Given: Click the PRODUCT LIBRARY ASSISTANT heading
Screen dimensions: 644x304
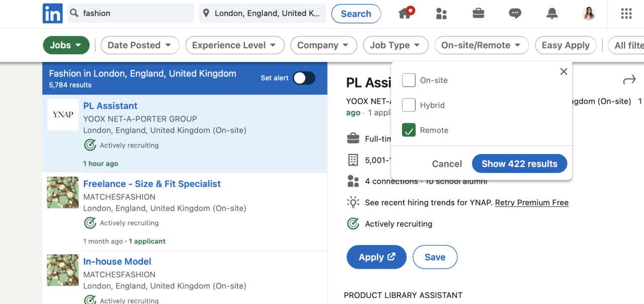Looking at the screenshot, I should [403, 295].
